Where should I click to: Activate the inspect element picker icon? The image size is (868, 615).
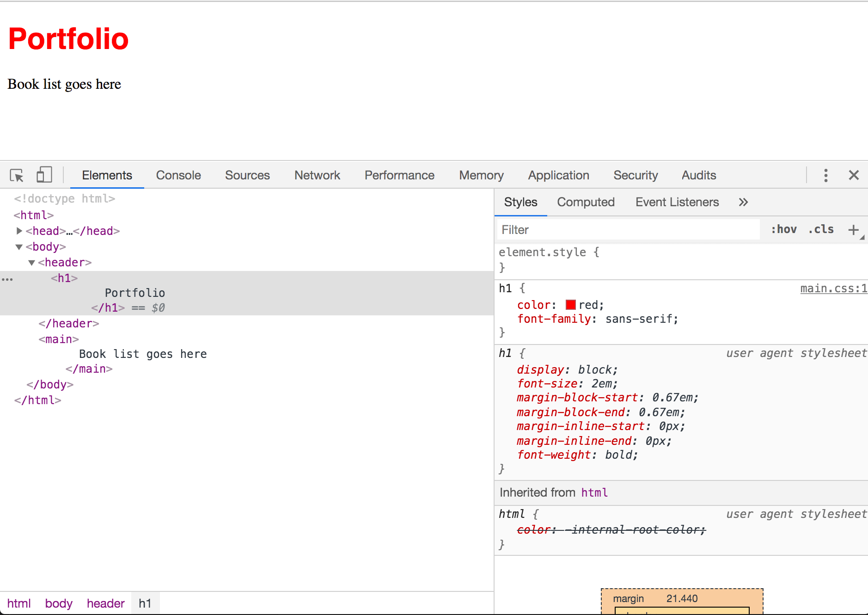(x=17, y=175)
